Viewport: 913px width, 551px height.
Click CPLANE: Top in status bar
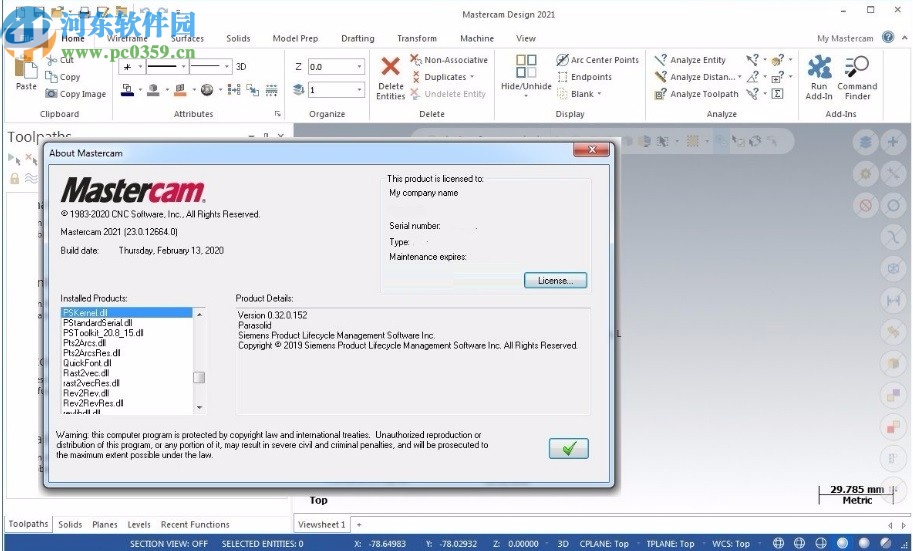(x=604, y=543)
